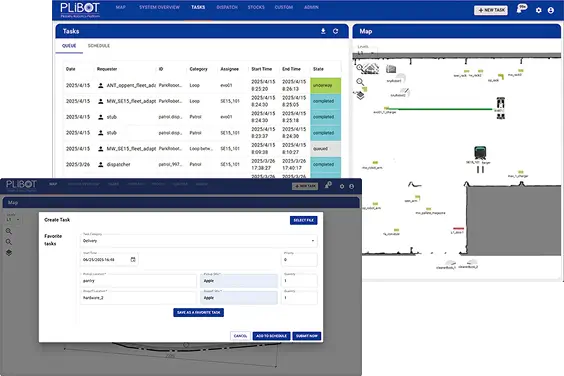Open STOCKS in the navbar
This screenshot has height=376, width=564.
point(256,7)
